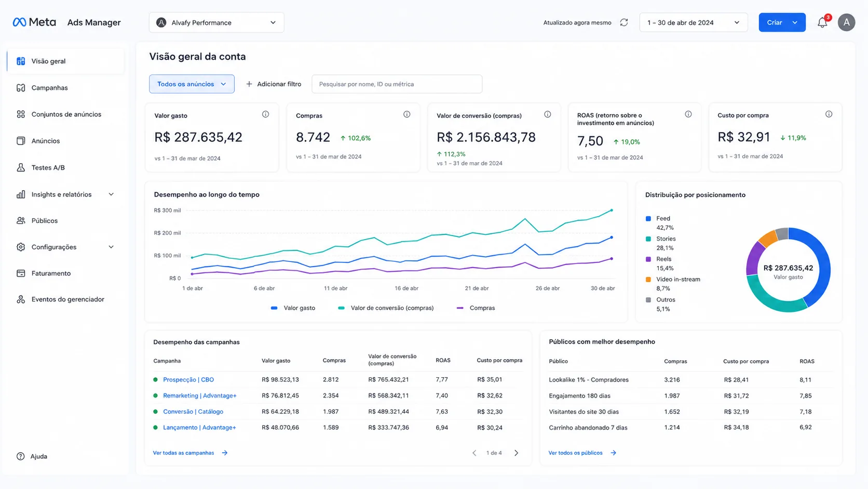Open the date range dropdown
The width and height of the screenshot is (868, 489).
click(693, 22)
